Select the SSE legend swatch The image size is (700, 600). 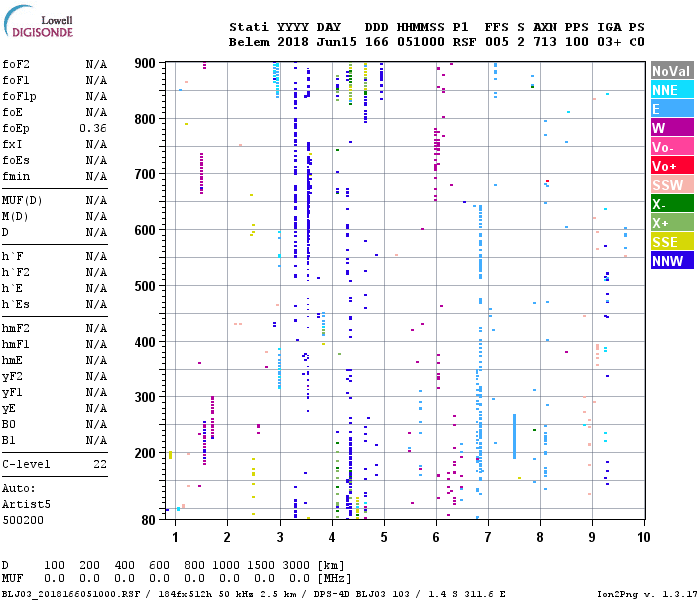(x=672, y=242)
